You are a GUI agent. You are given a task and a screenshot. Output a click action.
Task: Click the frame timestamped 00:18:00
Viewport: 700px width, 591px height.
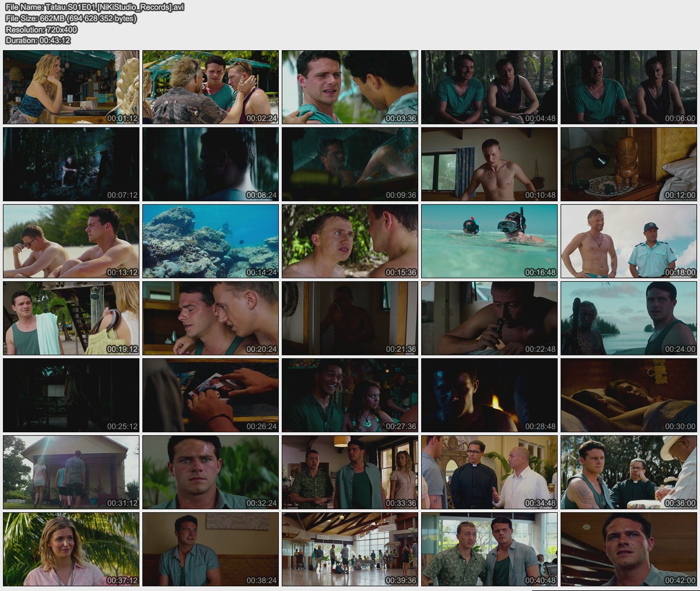629,241
